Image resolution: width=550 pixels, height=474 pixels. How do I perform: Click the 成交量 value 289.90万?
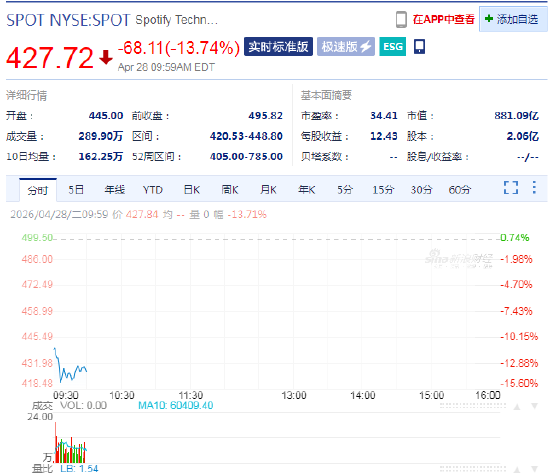tap(101, 136)
